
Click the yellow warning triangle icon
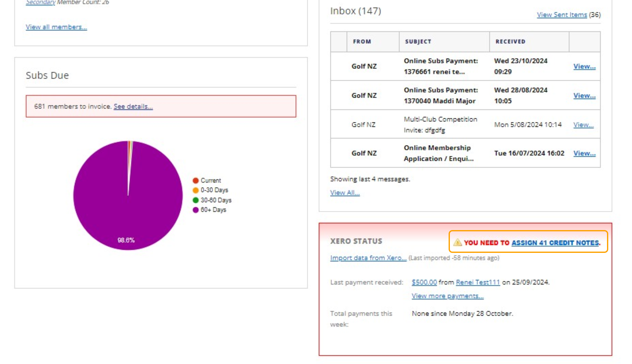[457, 242]
